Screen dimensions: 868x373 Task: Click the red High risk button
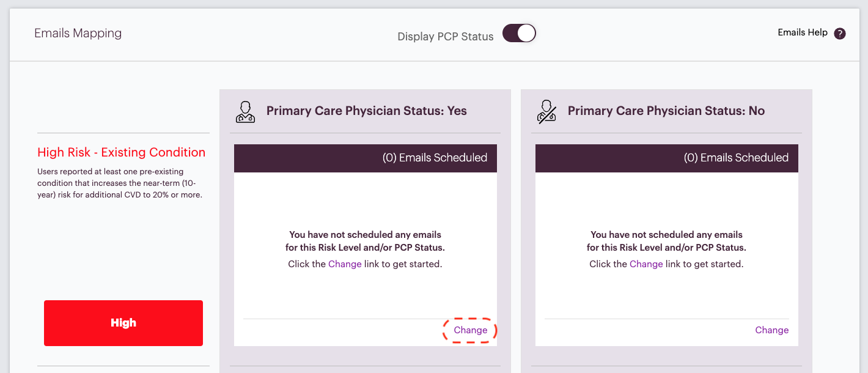[x=123, y=323]
